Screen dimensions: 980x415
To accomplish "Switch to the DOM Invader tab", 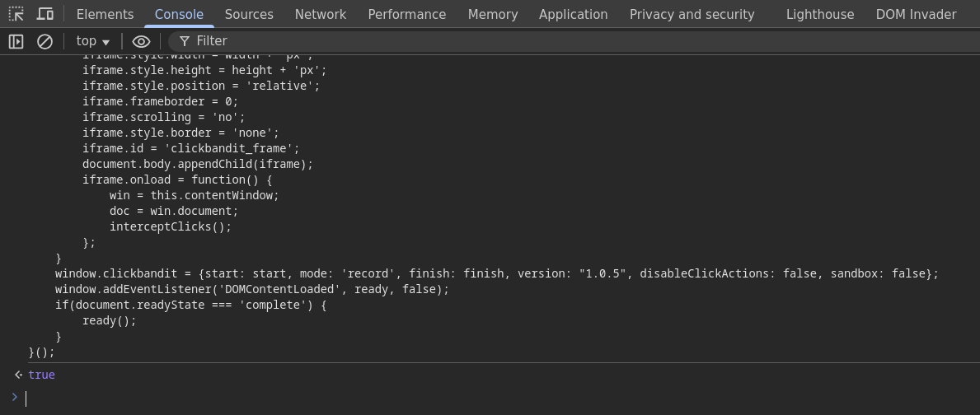I will click(x=916, y=15).
